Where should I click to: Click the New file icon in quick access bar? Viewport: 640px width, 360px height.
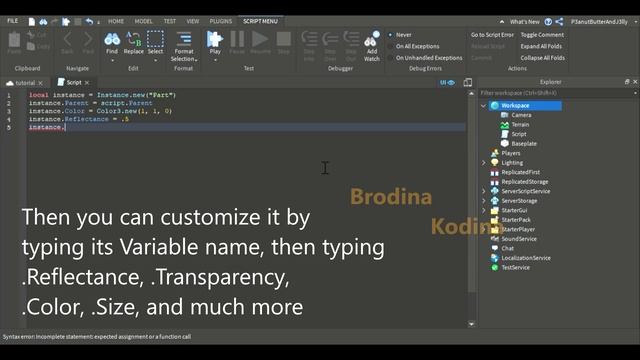click(x=31, y=22)
